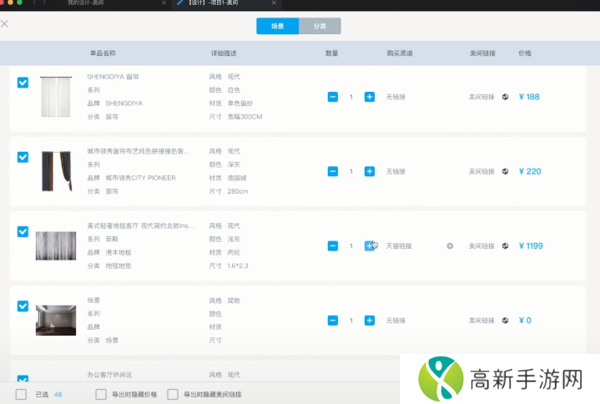This screenshot has width=600, height=404.
Task: Switch to the 分类 view tab
Action: [x=320, y=26]
